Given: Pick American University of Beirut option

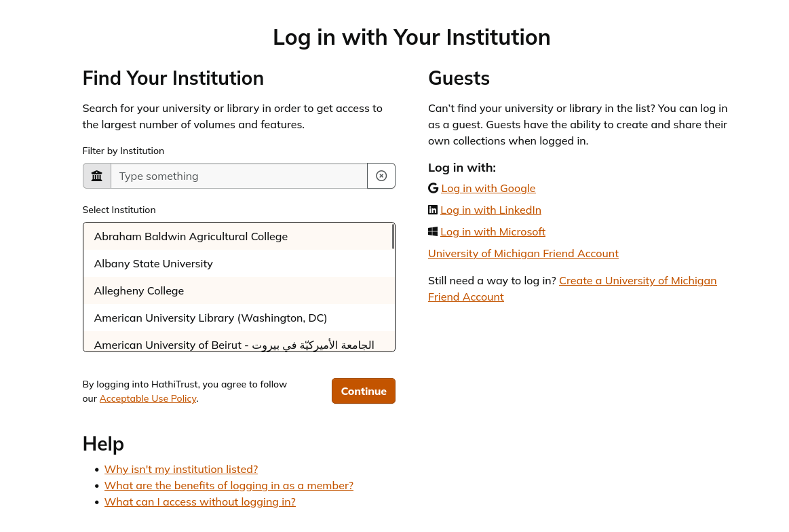Looking at the screenshot, I should [x=234, y=344].
